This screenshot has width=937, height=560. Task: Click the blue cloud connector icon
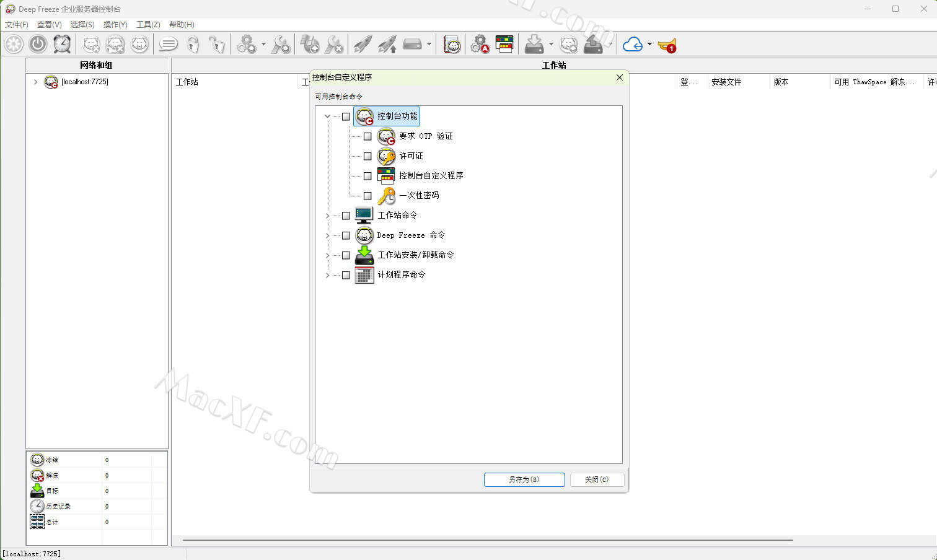click(x=633, y=45)
